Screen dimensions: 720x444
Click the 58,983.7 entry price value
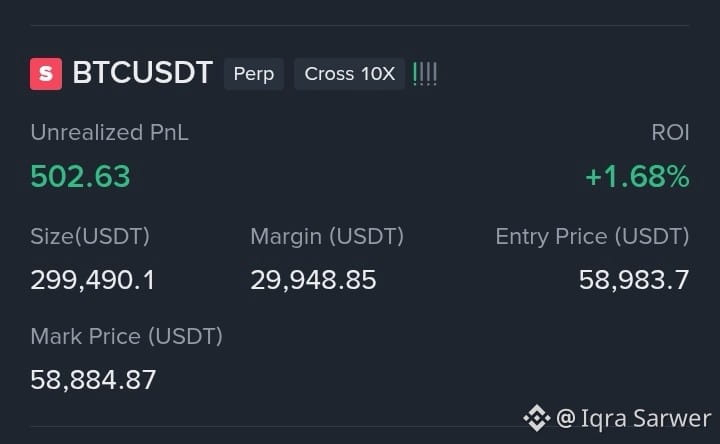[x=634, y=280]
